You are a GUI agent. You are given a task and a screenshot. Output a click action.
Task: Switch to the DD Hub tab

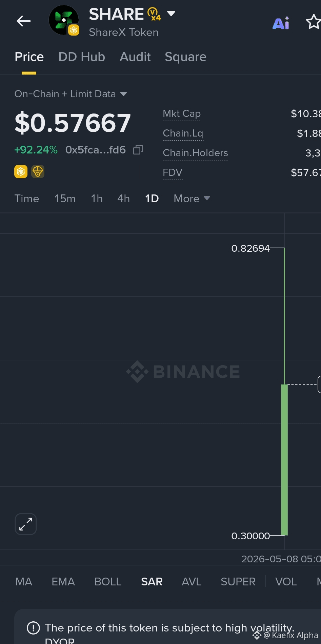coord(82,57)
